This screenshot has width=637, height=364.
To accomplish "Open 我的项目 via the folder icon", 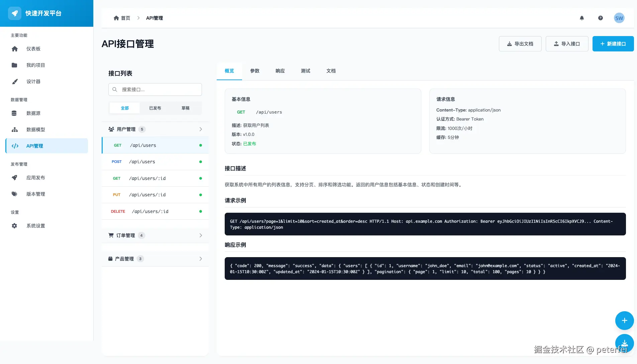I will (x=15, y=65).
